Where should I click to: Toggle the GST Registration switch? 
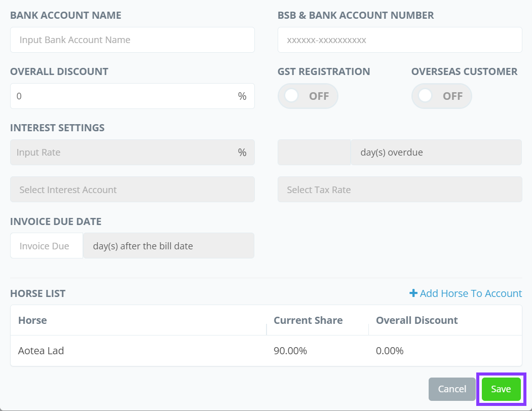(x=308, y=96)
